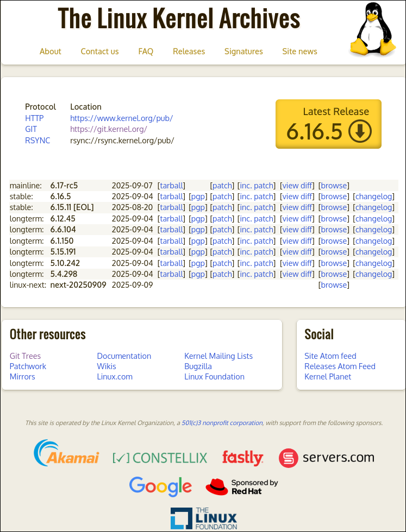Open the Releases menu item
Viewport: 406px width, 532px height.
189,51
